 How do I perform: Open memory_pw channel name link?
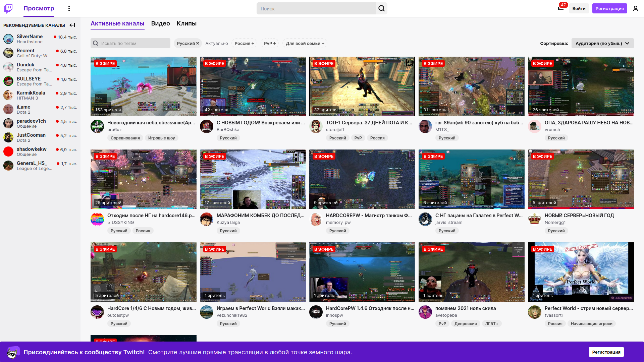tap(338, 222)
